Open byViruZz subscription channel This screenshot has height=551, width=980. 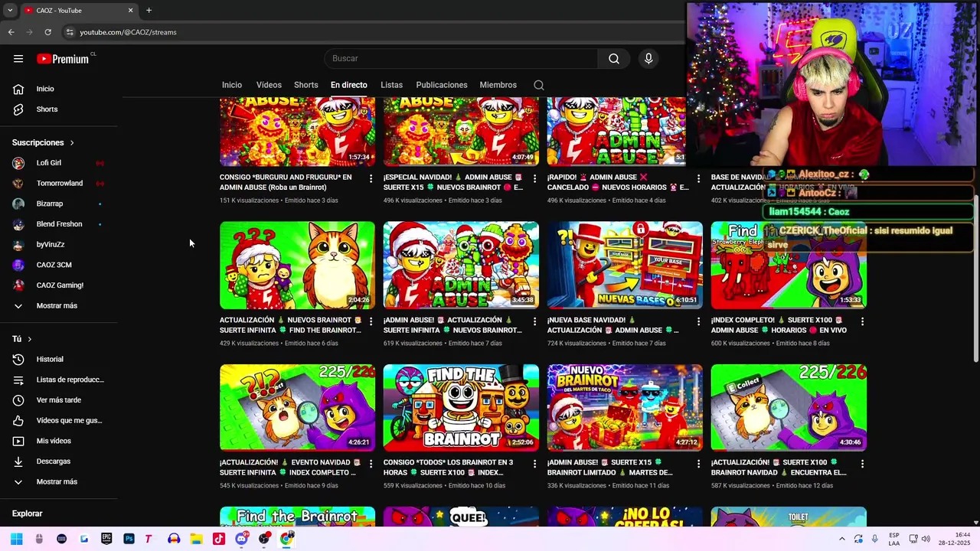[x=58, y=245]
